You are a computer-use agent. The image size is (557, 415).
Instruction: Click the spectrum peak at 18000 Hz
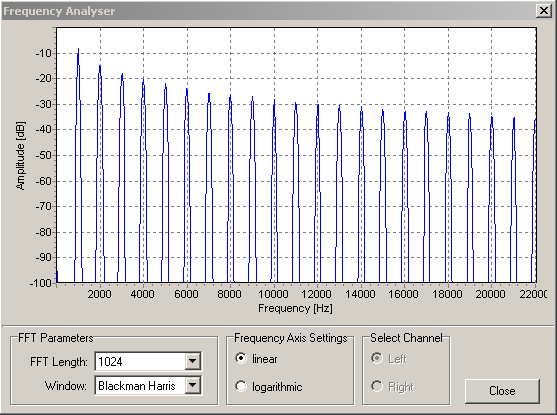[x=448, y=114]
